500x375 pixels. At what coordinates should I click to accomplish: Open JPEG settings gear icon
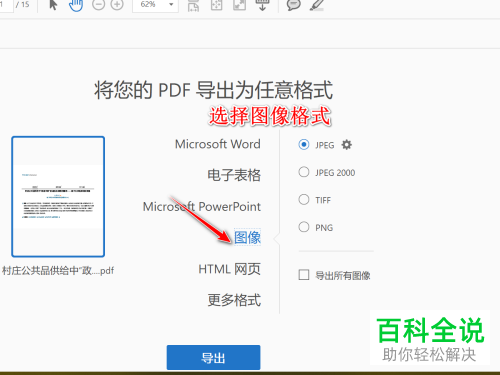click(x=347, y=145)
